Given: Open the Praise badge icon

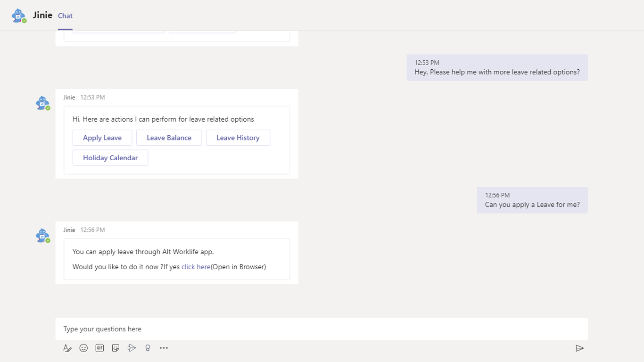Looking at the screenshot, I should tap(148, 348).
